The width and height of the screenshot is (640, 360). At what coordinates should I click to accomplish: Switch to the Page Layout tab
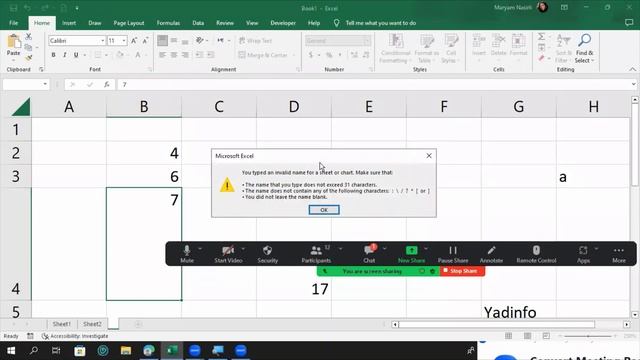point(129,23)
